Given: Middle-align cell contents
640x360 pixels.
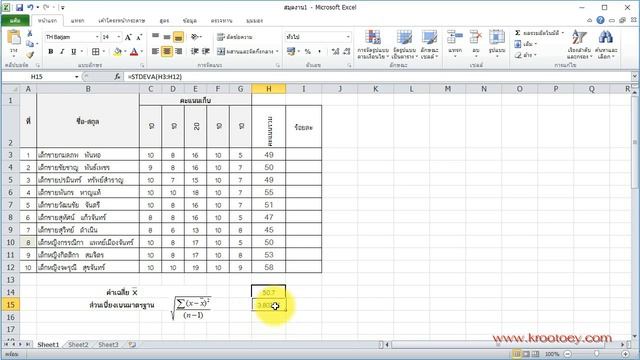Looking at the screenshot, I should [x=167, y=37].
